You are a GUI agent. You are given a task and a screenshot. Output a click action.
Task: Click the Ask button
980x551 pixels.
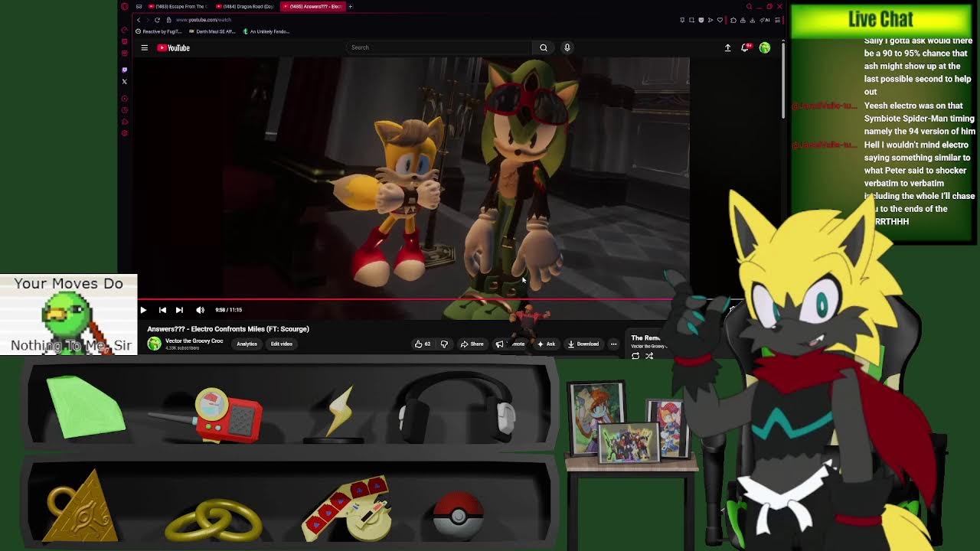pos(547,344)
